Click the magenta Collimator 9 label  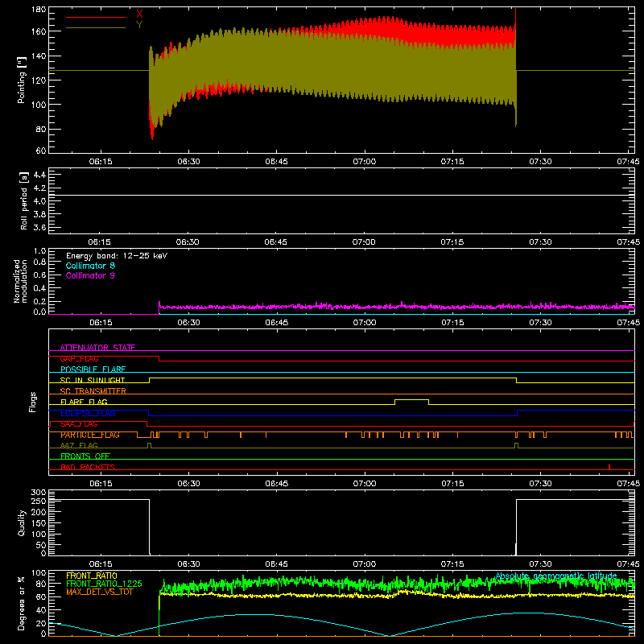(x=90, y=275)
